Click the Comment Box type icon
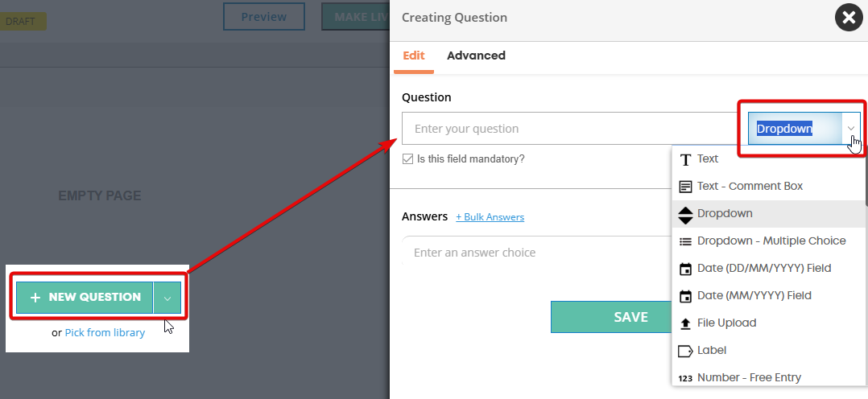The width and height of the screenshot is (868, 399). point(685,187)
